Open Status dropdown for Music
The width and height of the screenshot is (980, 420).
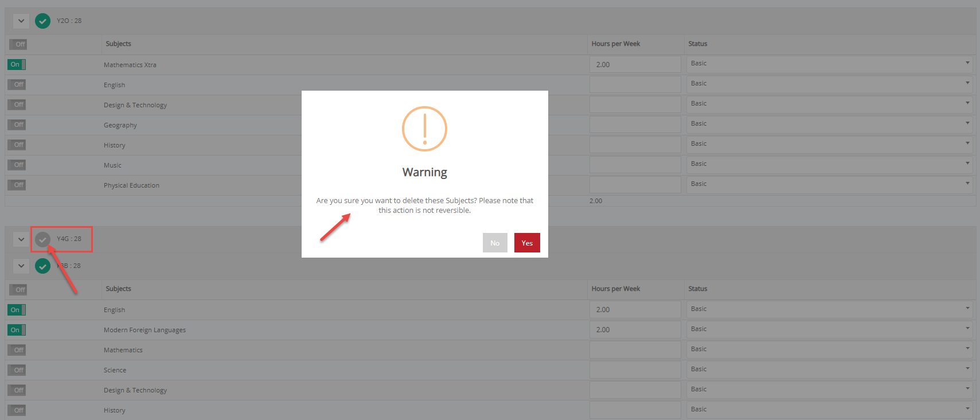coord(830,164)
